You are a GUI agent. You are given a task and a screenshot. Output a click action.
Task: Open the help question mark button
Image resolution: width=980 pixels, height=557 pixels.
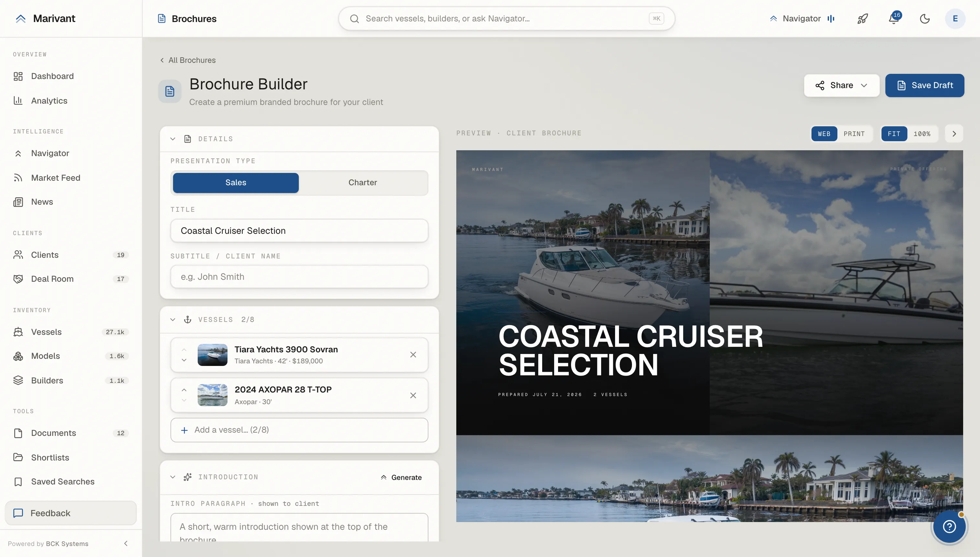pos(949,526)
